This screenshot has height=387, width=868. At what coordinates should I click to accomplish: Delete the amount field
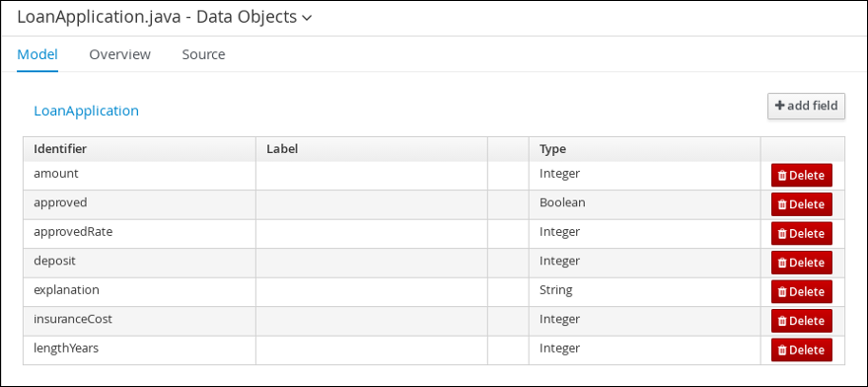pyautogui.click(x=802, y=175)
